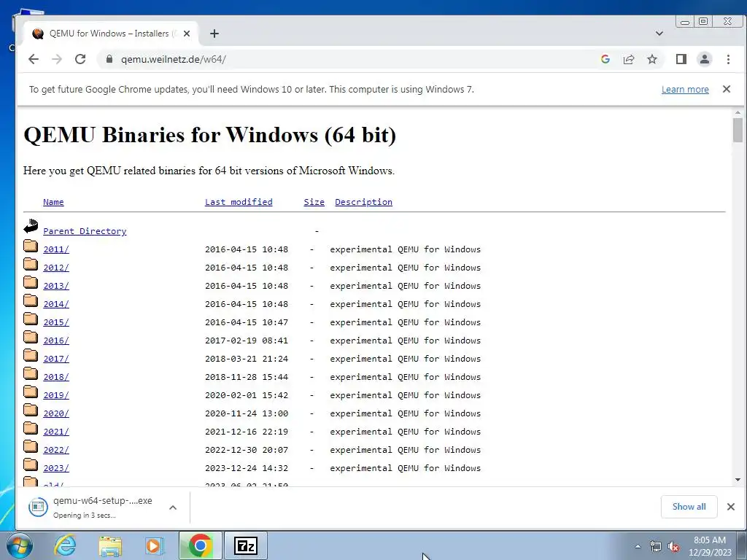Screen dimensions: 747x560
Task: Click the muted volume tray icon
Action: [x=673, y=547]
